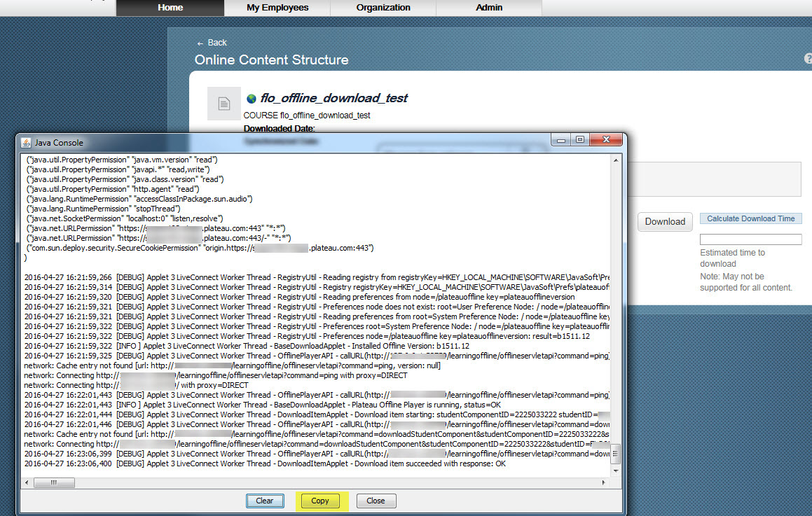This screenshot has height=516, width=812.
Task: Click the Close button in Java Console
Action: click(x=376, y=501)
